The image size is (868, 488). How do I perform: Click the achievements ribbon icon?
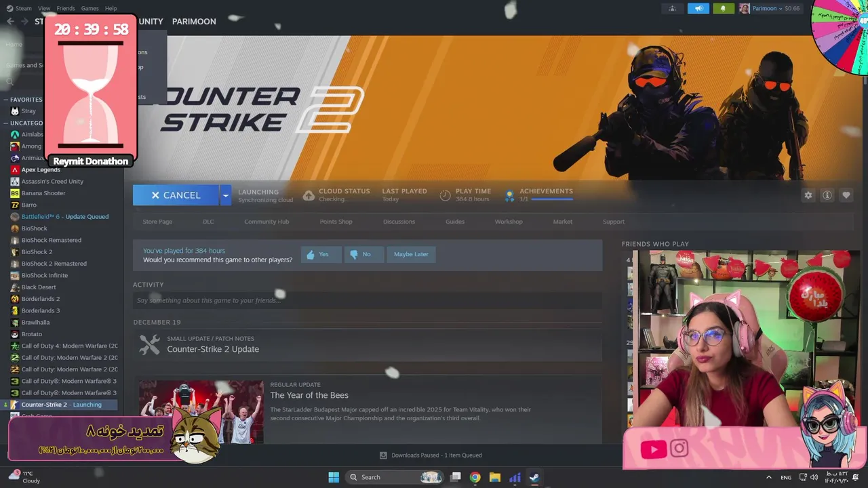(x=509, y=195)
